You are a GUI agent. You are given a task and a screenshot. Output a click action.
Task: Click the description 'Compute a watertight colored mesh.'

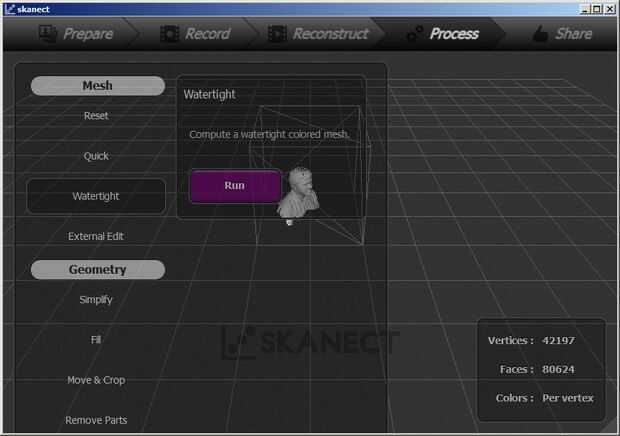point(269,135)
